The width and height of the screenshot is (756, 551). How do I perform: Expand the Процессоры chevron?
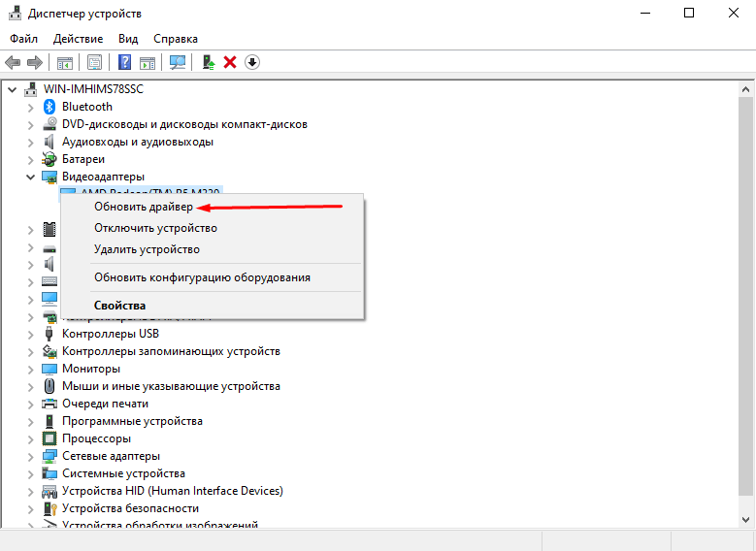pos(30,439)
